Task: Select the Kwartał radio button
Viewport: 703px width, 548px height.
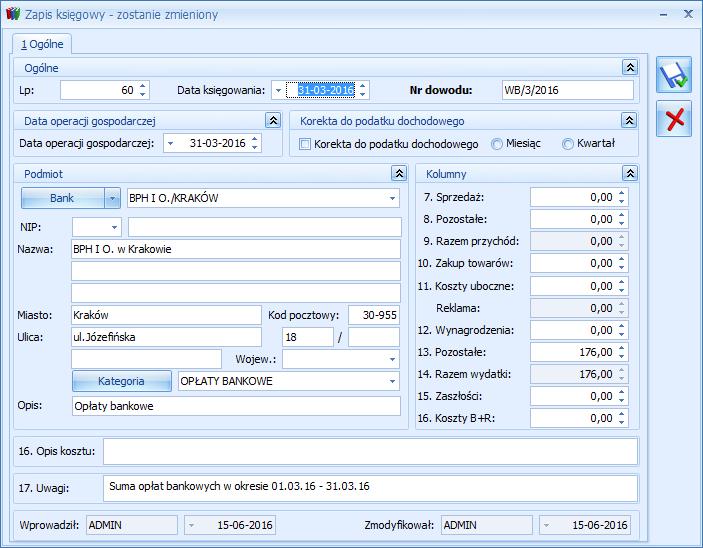Action: [568, 144]
